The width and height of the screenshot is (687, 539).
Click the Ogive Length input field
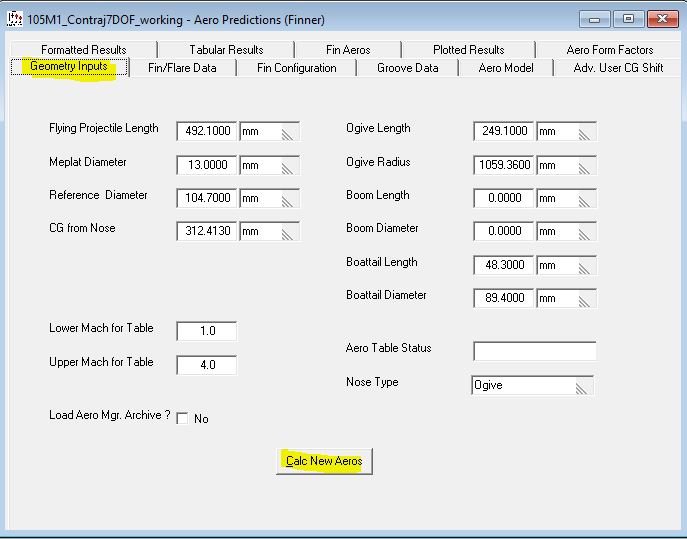pyautogui.click(x=504, y=131)
